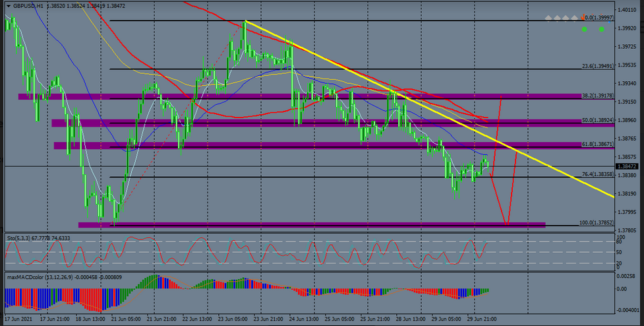The image size is (644, 326).
Task: Select the 61.8 (1.38671) Fibonacci level label
Action: point(599,144)
